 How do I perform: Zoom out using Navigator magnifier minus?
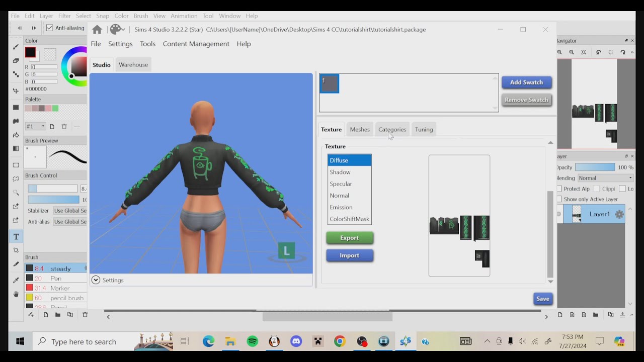(x=572, y=52)
